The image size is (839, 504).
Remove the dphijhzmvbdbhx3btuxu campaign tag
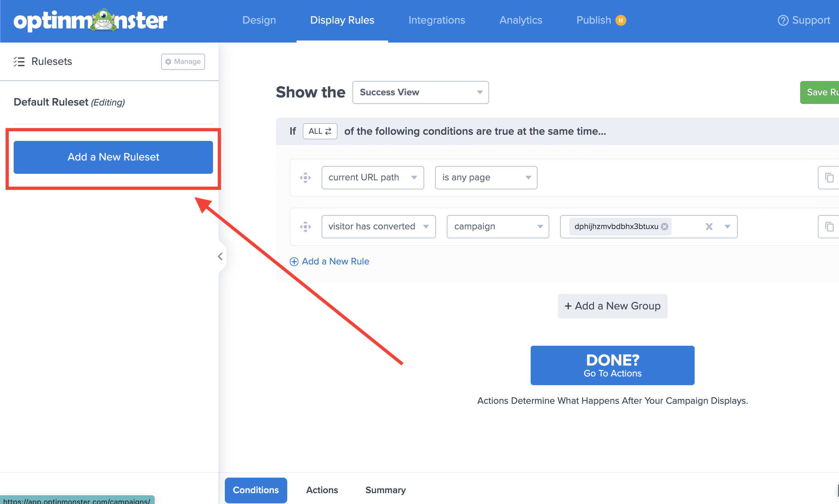(x=664, y=227)
